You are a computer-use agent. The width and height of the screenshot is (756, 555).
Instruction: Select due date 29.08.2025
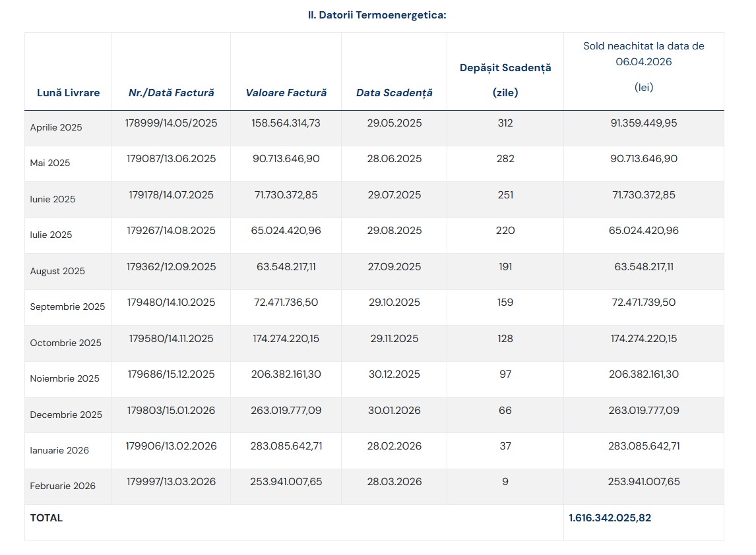click(394, 231)
